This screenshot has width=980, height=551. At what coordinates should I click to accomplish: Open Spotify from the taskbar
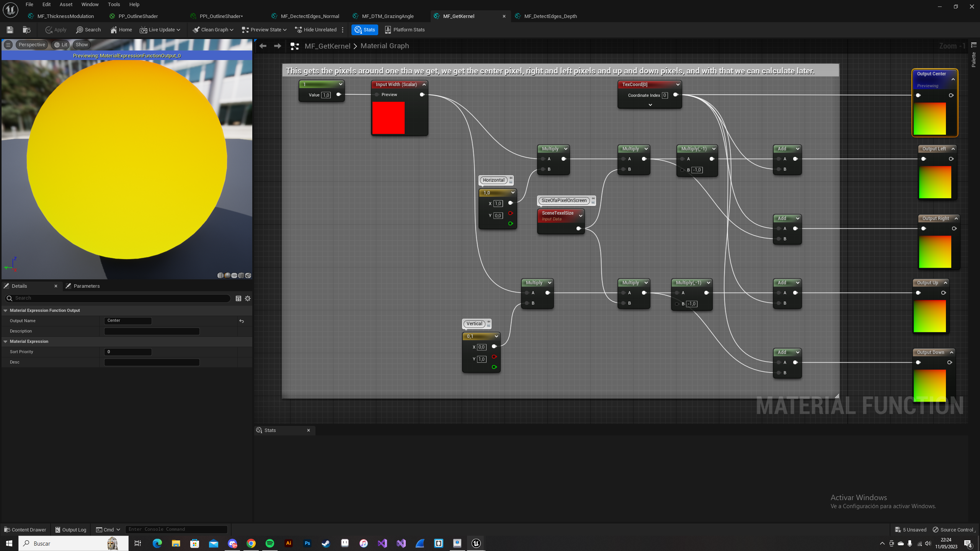[x=269, y=543]
